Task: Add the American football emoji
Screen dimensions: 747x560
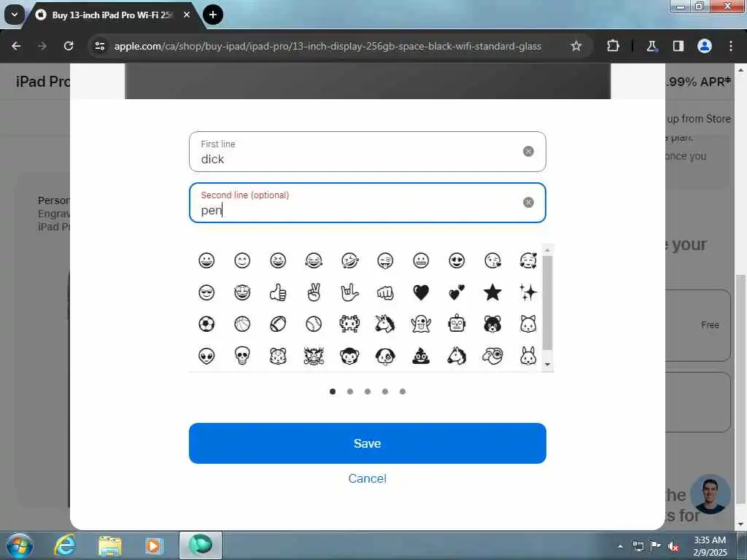Action: pyautogui.click(x=278, y=324)
